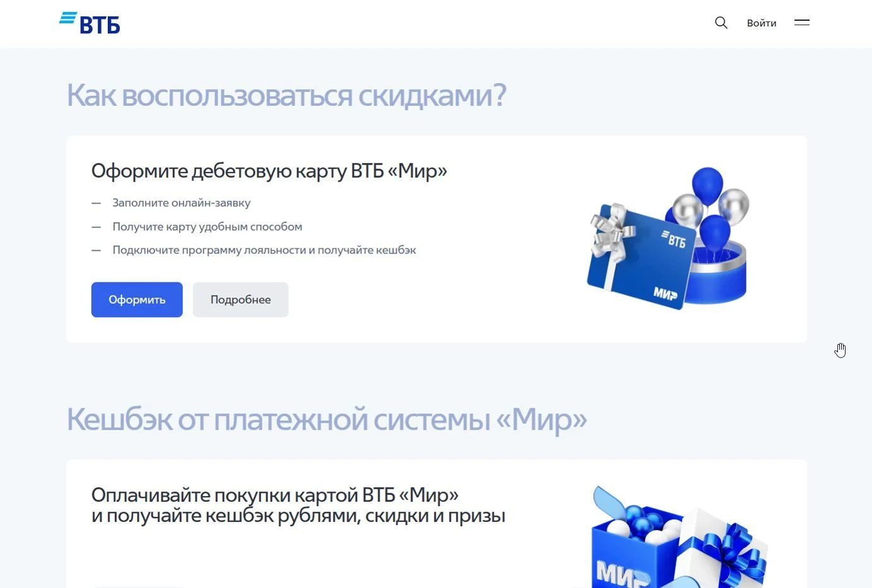Open the hamburger menu in the header
The height and width of the screenshot is (588, 872).
(802, 23)
